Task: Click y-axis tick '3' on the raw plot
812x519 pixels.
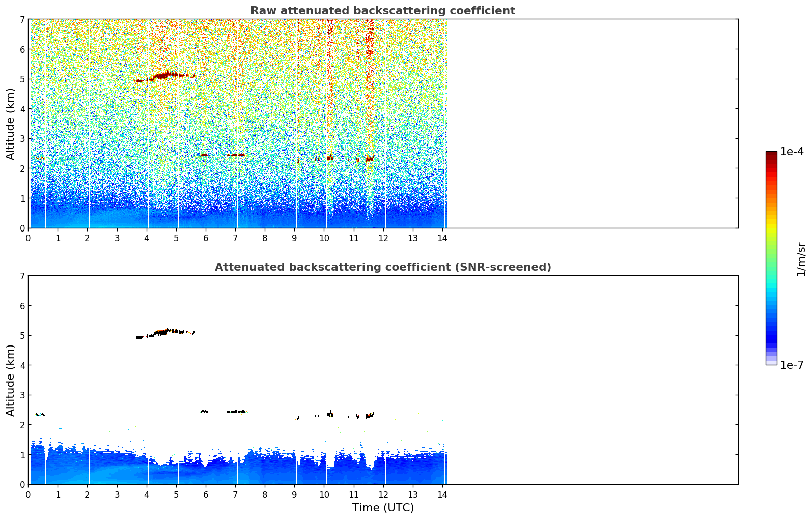Action: pyautogui.click(x=22, y=138)
